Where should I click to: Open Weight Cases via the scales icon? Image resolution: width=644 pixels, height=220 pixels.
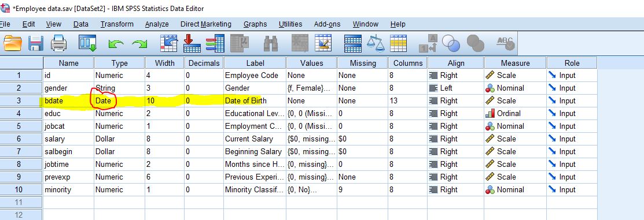point(376,43)
